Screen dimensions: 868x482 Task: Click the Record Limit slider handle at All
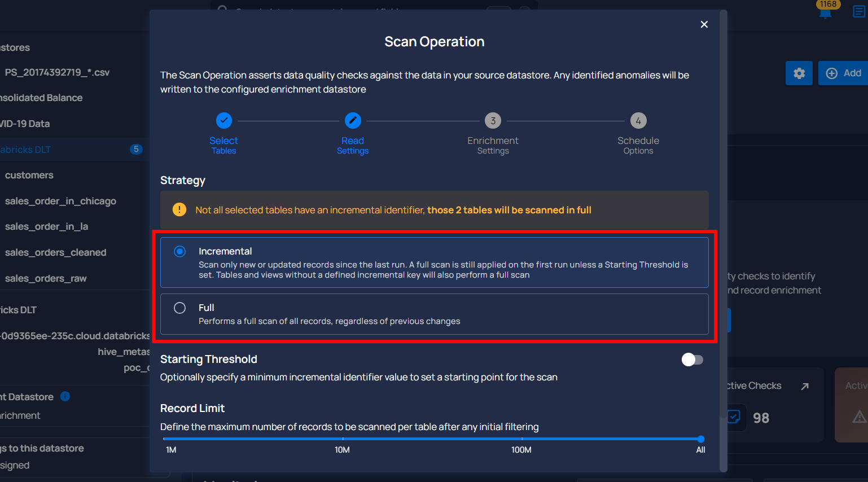point(700,439)
